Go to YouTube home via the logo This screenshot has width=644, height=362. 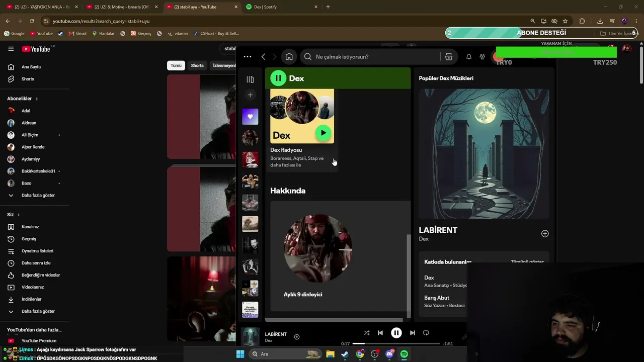tap(36, 49)
